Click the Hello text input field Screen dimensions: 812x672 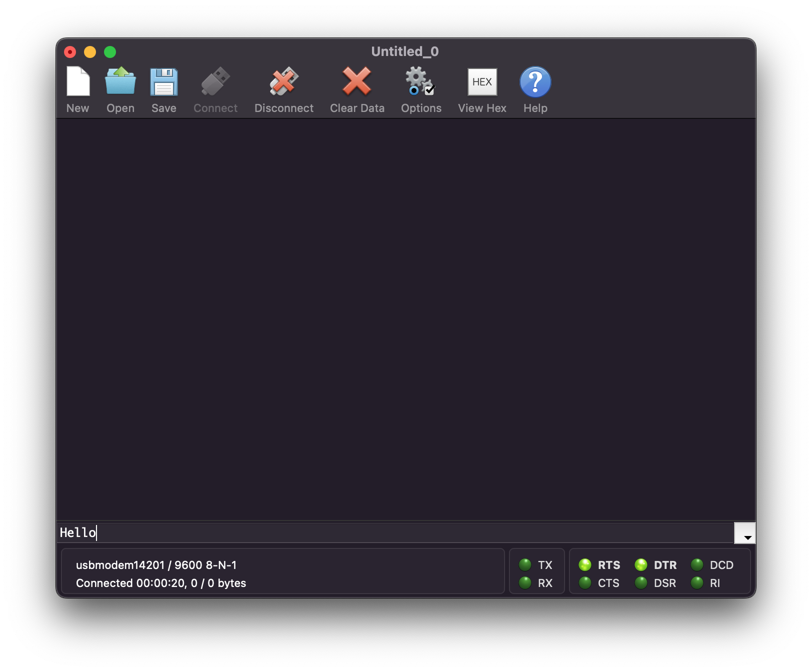(395, 533)
